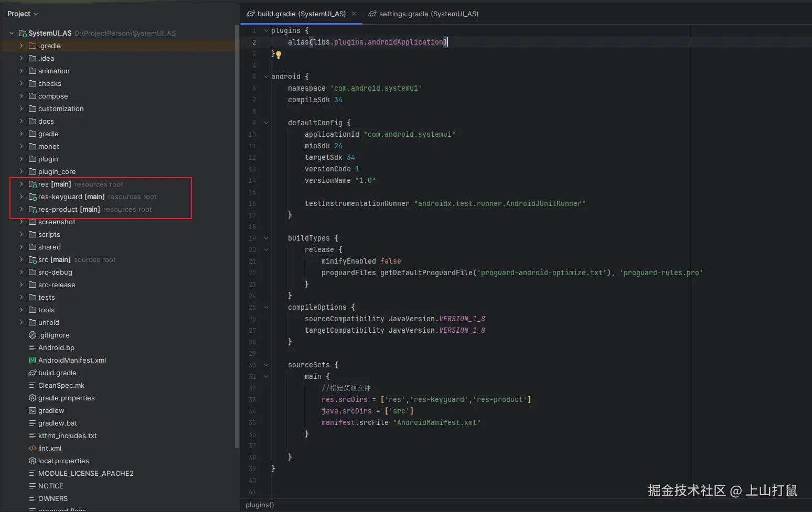Click the applicationId string value
Viewport: 812px width, 512px height.
click(x=410, y=134)
